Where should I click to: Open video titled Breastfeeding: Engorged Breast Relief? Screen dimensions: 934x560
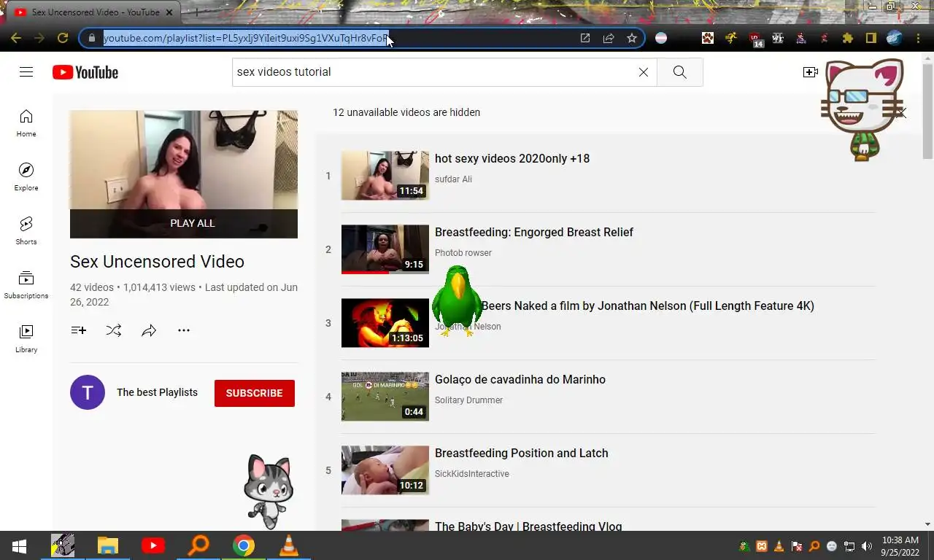click(x=534, y=232)
